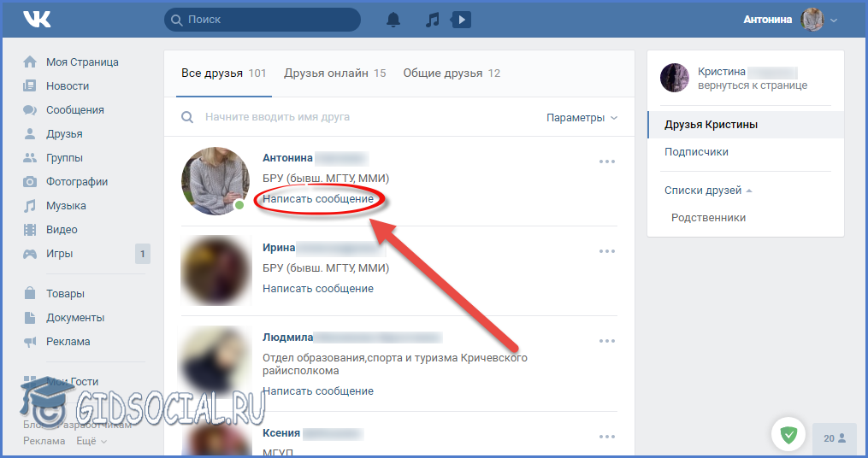
Task: Open three-dot menu for Антонина
Action: pyautogui.click(x=606, y=161)
